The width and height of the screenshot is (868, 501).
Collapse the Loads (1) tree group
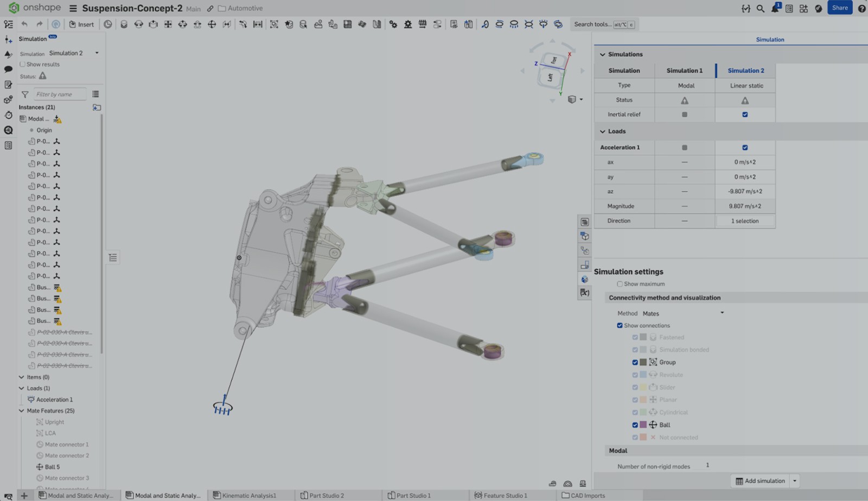22,389
